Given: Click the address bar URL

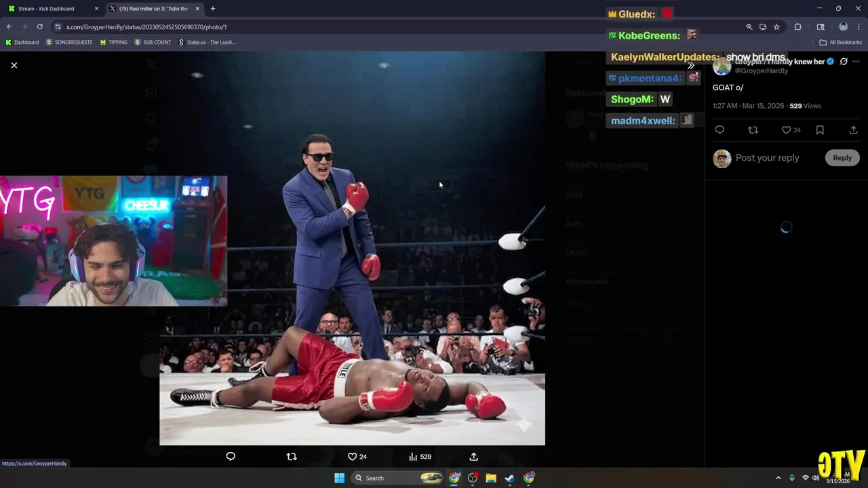Looking at the screenshot, I should click(146, 27).
